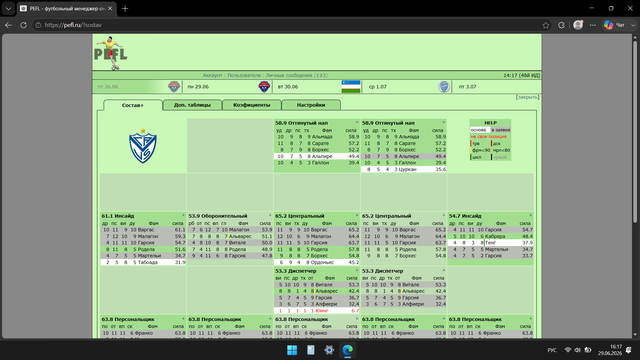Open the battery tray icon
The height and width of the screenshot is (360, 640).
(588, 350)
